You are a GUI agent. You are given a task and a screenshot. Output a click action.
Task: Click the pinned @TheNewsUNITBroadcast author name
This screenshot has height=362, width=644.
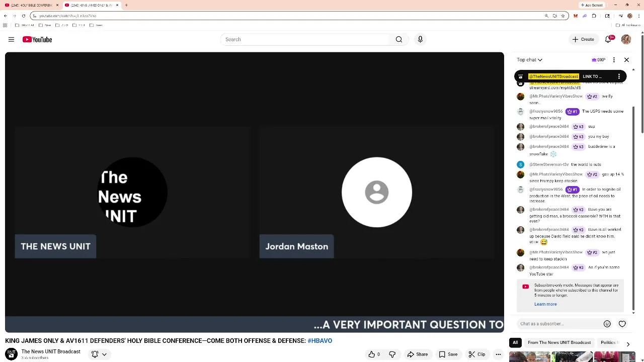click(553, 76)
